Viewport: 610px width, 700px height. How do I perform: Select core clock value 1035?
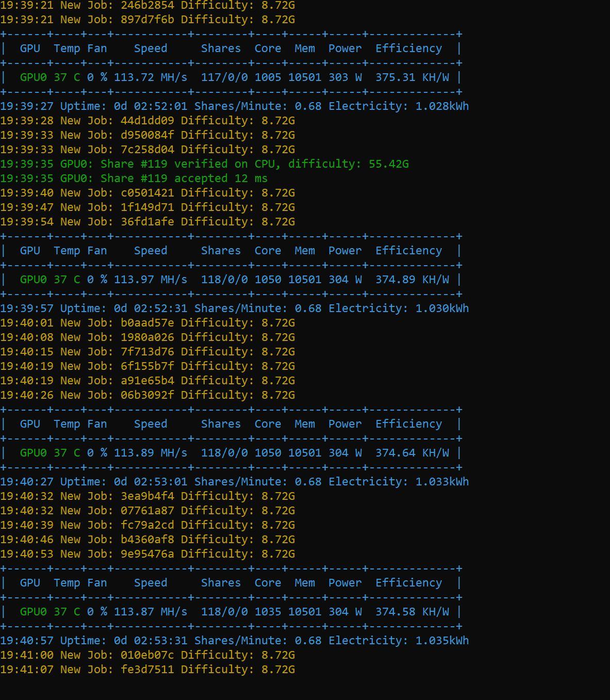[268, 612]
